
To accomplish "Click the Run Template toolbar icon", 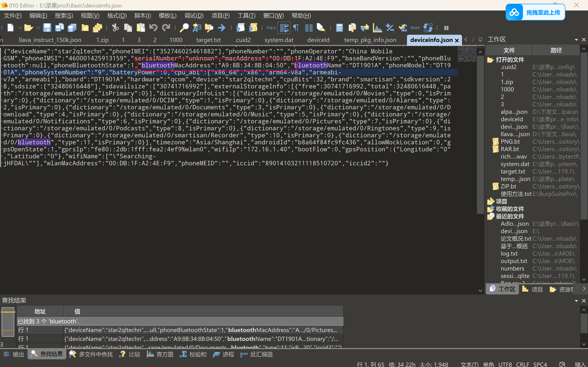I will point(253,28).
